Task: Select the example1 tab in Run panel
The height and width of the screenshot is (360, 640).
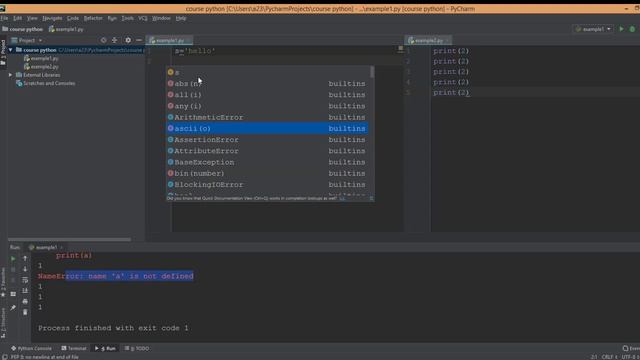Action: click(x=46, y=247)
